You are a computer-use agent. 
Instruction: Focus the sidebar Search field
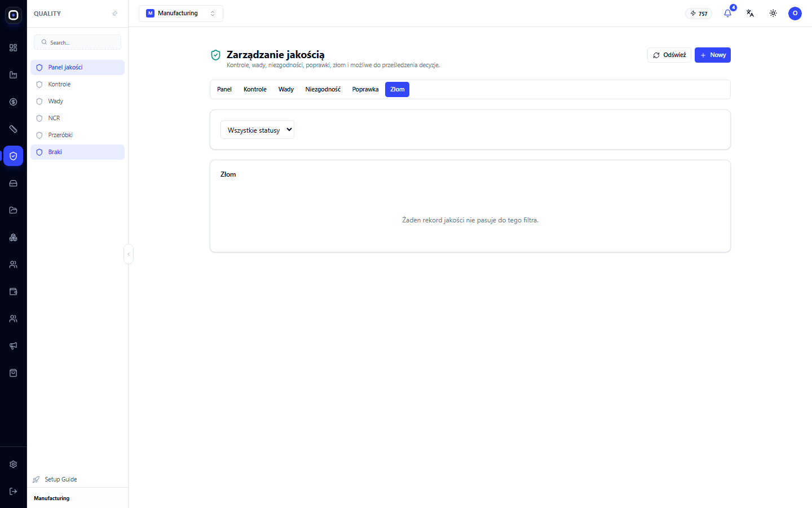point(77,42)
